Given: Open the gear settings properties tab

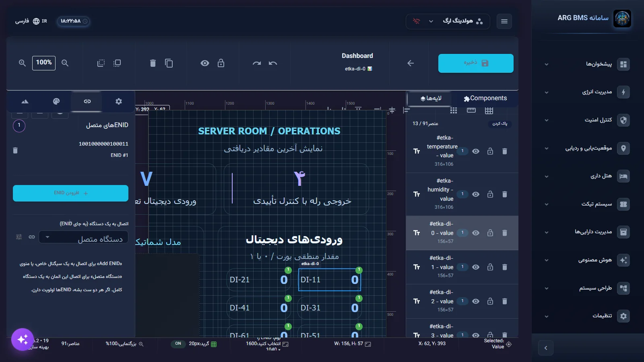Looking at the screenshot, I should pos(119,101).
